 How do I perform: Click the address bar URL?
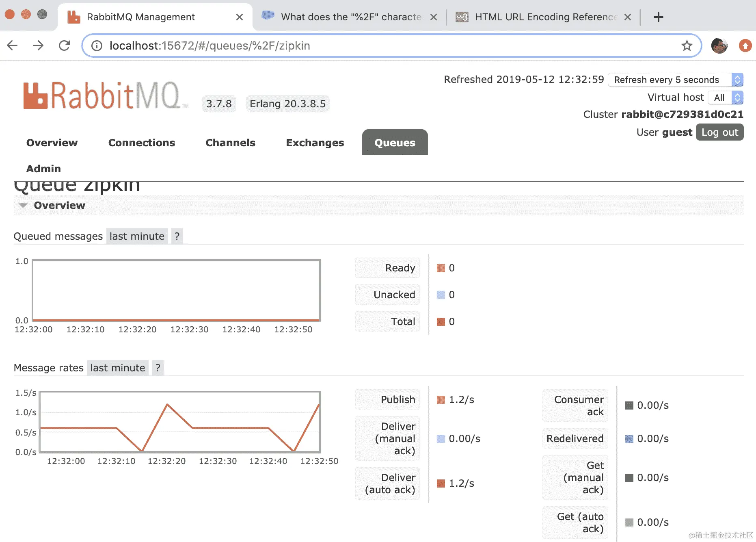[x=210, y=46]
